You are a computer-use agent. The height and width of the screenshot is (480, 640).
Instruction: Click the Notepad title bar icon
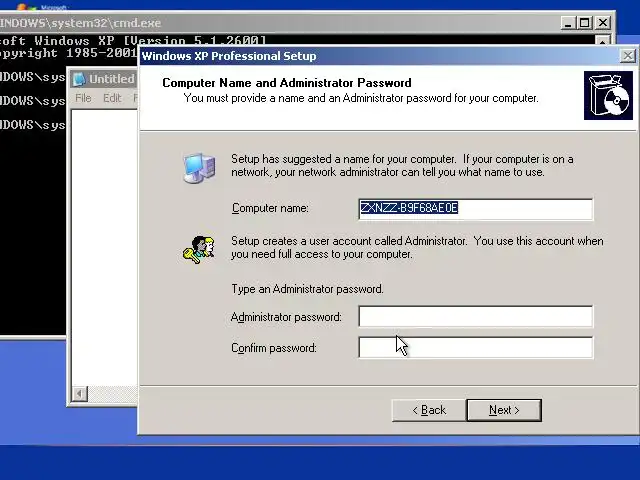(x=79, y=79)
